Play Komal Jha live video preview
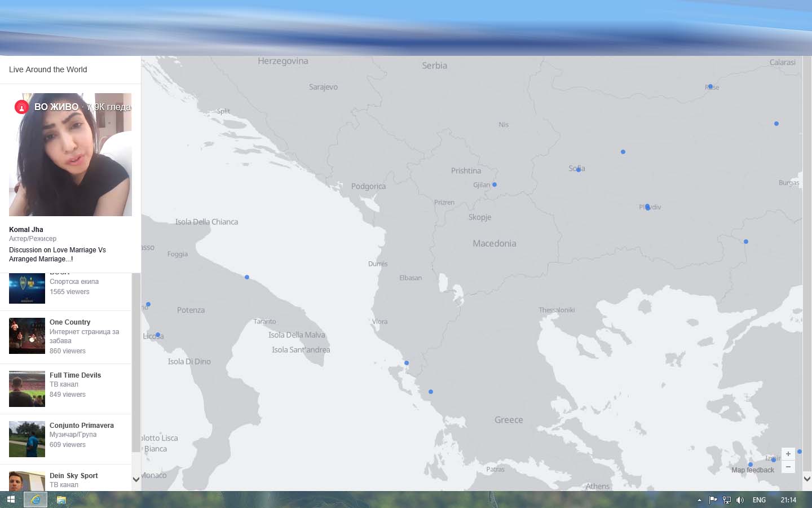Screen dimensions: 812x508 [70, 155]
